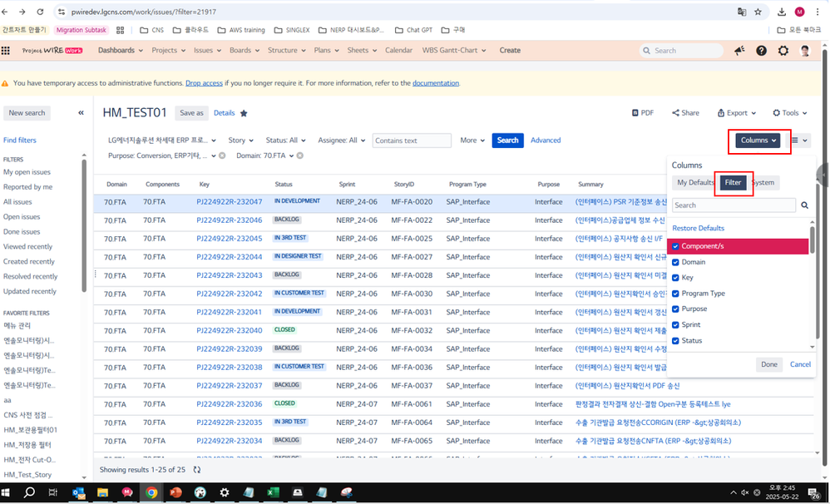Click the Create button in the navbar
The width and height of the screenshot is (830, 504).
[x=510, y=50]
